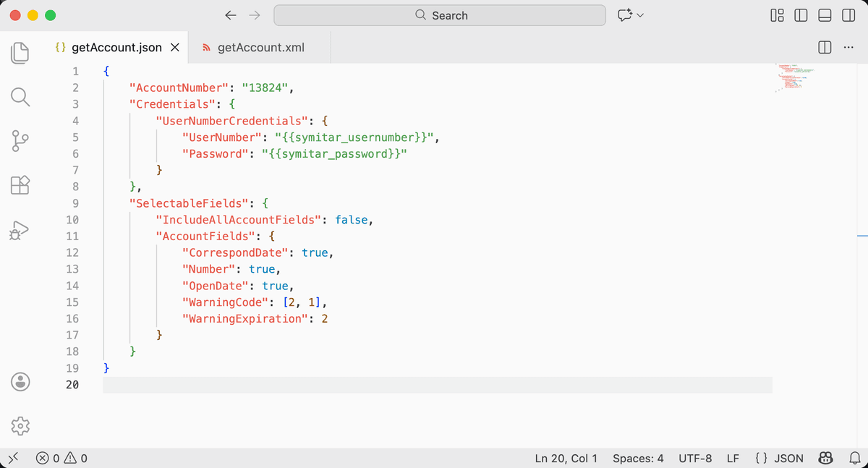Open the Accounts menu in the sidebar
This screenshot has height=468, width=868.
pyautogui.click(x=20, y=382)
